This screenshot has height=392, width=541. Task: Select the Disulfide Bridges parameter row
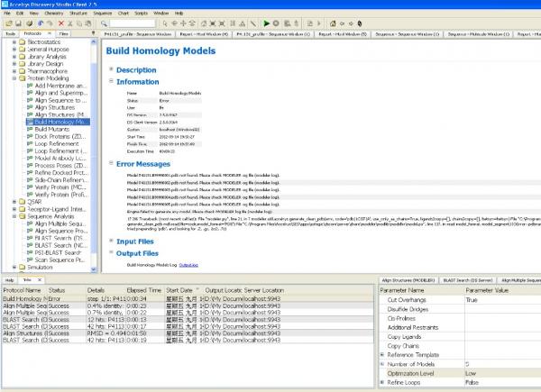point(460,309)
